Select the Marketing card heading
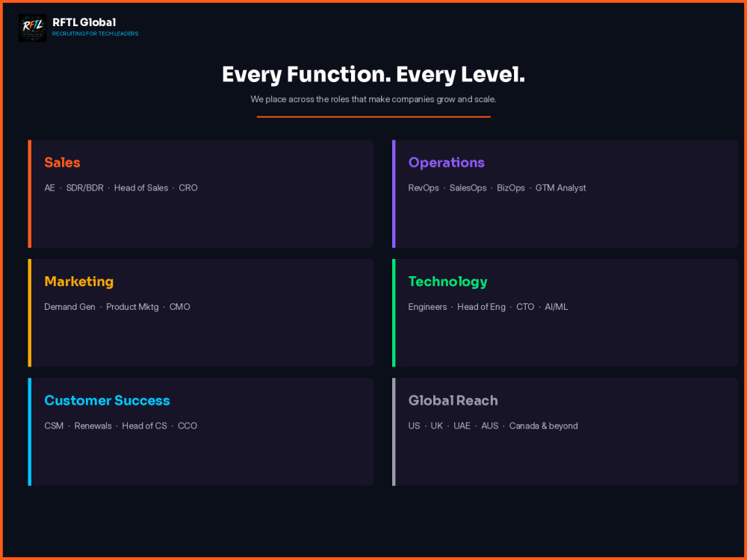 79,281
